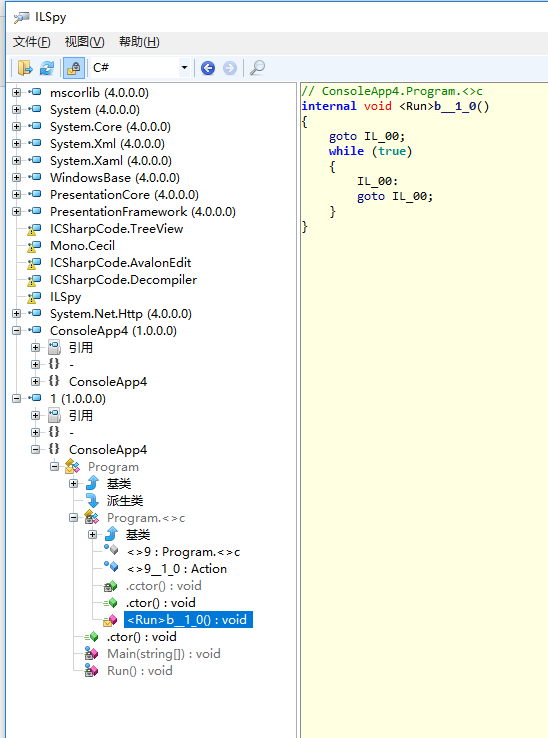Click the Back navigation arrow
The image size is (548, 738).
coord(208,68)
